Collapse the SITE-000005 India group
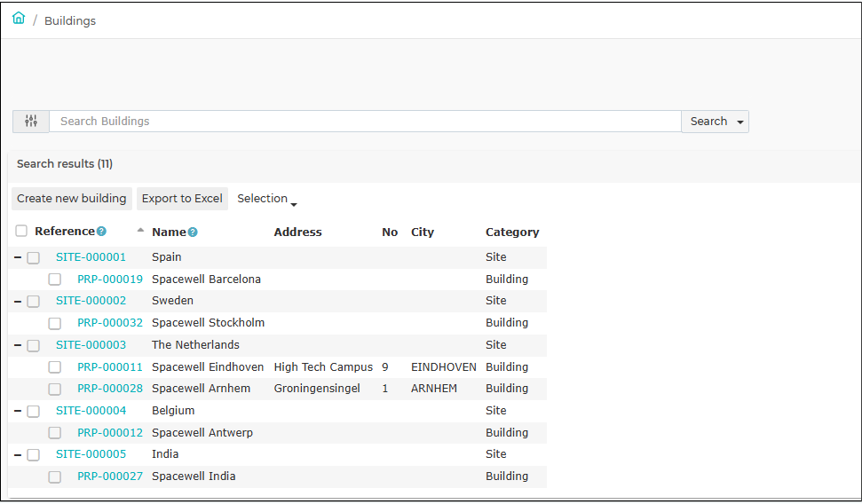The height and width of the screenshot is (504, 862). [18, 454]
